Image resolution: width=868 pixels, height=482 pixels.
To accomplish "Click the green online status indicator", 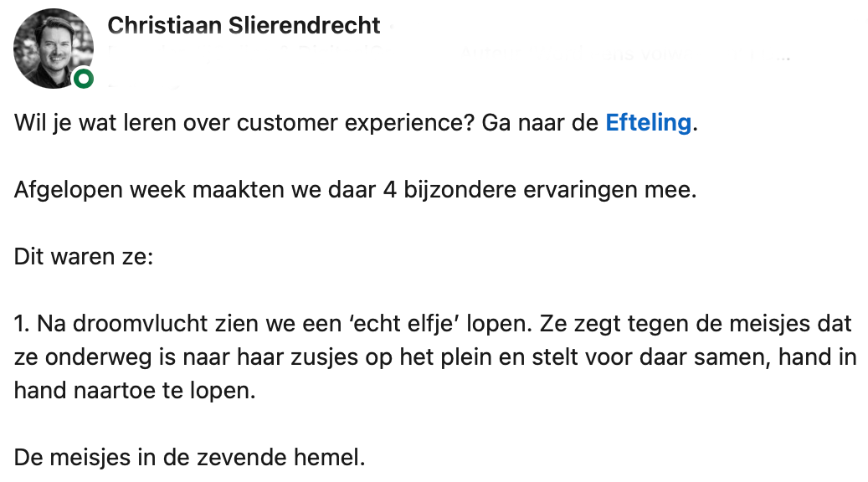I will tap(83, 79).
